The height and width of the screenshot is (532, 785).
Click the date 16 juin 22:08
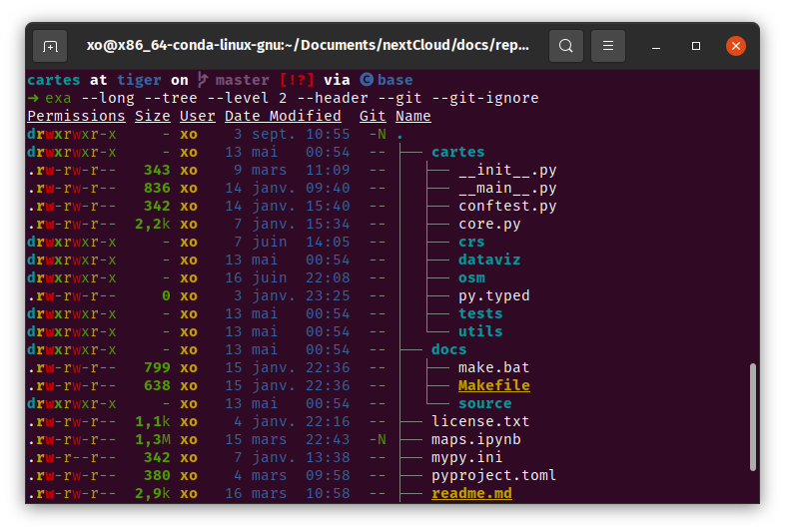[288, 277]
